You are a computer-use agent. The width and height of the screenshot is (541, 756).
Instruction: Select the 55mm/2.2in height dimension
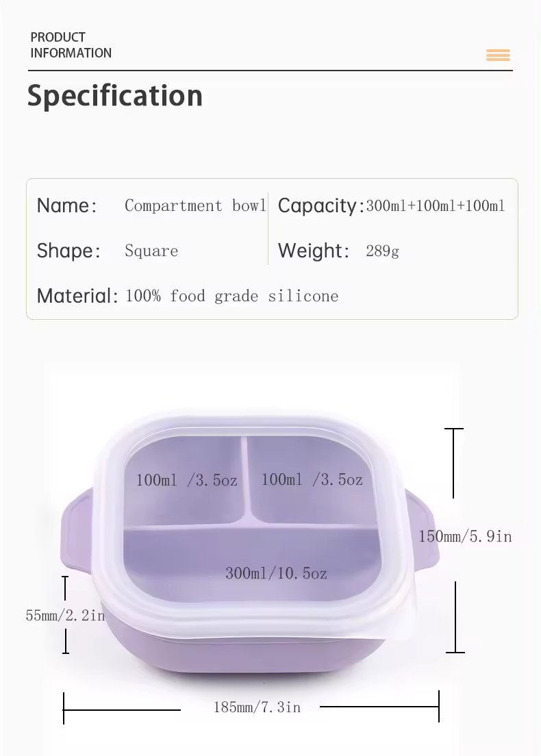pyautogui.click(x=65, y=616)
